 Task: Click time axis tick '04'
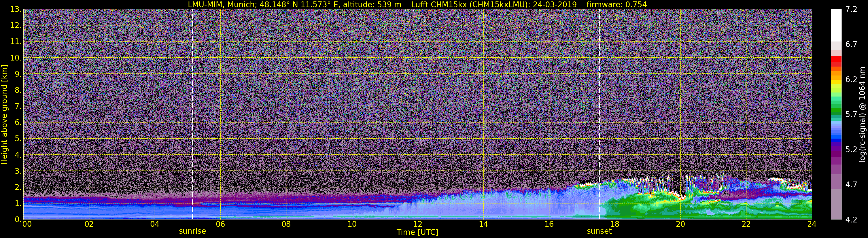point(155,224)
